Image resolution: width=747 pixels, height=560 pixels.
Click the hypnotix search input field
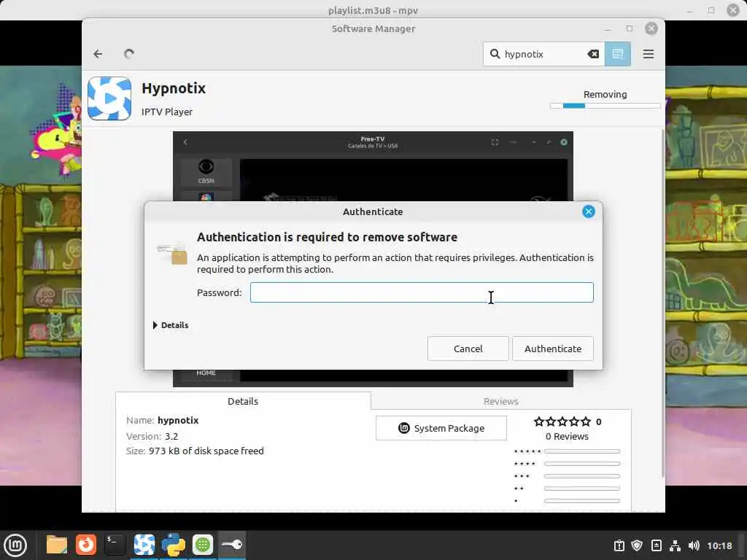[543, 54]
